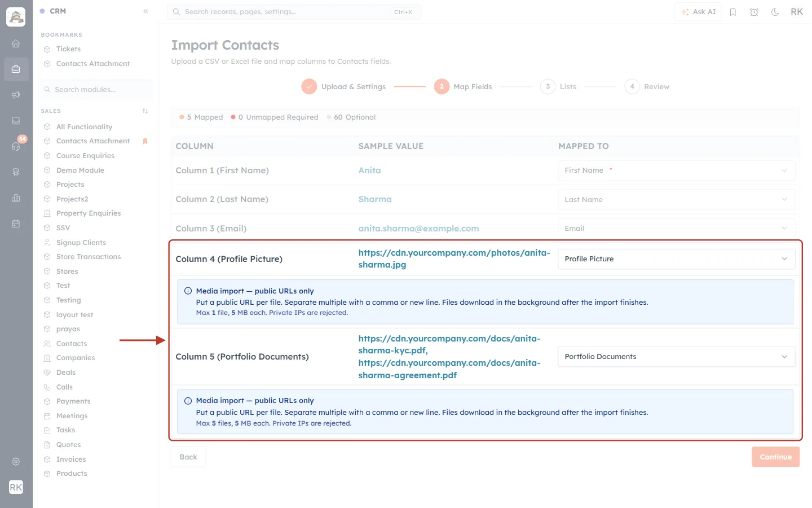The height and width of the screenshot is (508, 812).
Task: Open Invoices module in sidebar
Action: pos(71,459)
